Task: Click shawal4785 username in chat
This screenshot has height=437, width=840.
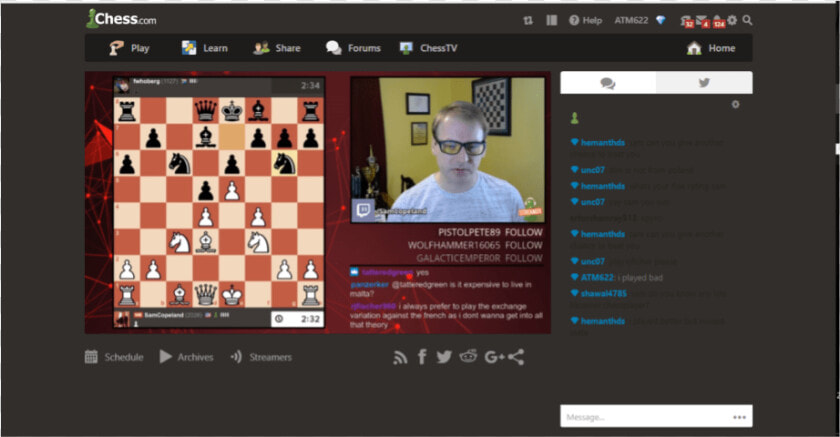Action: pos(603,293)
